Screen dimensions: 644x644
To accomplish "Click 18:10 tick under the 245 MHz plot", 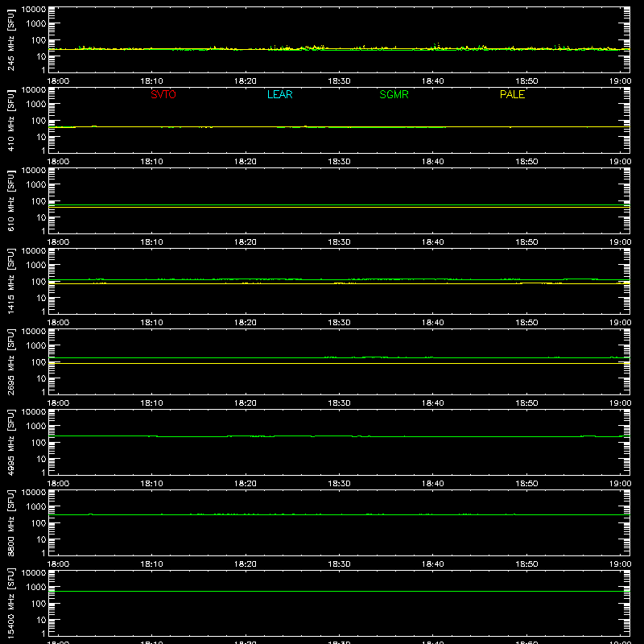I will point(151,81).
